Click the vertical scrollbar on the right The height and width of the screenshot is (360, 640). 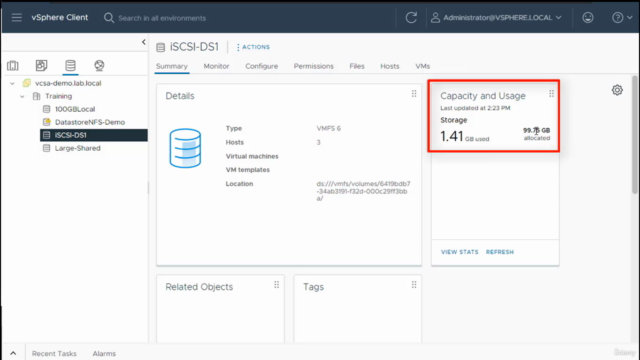tap(635, 135)
